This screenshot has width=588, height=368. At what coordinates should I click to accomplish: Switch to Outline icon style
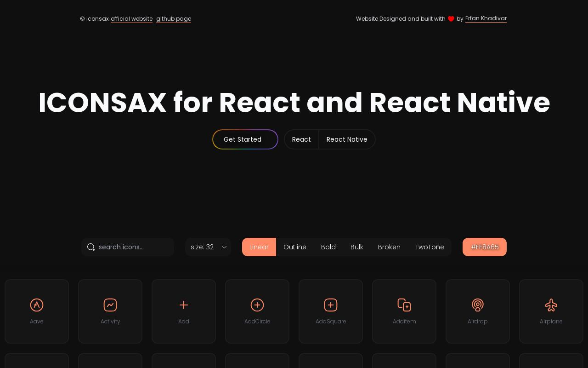tap(295, 247)
